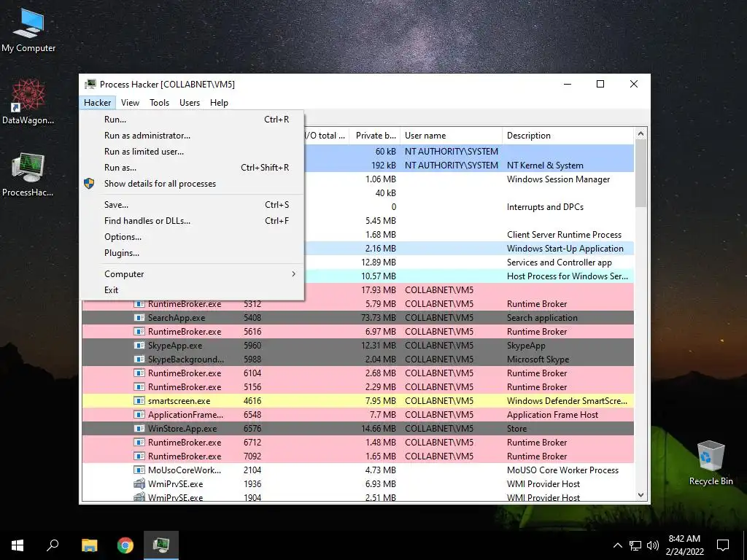Screen dimensions: 747x560
Task: Choose Run as... menu entry
Action: [193, 168]
